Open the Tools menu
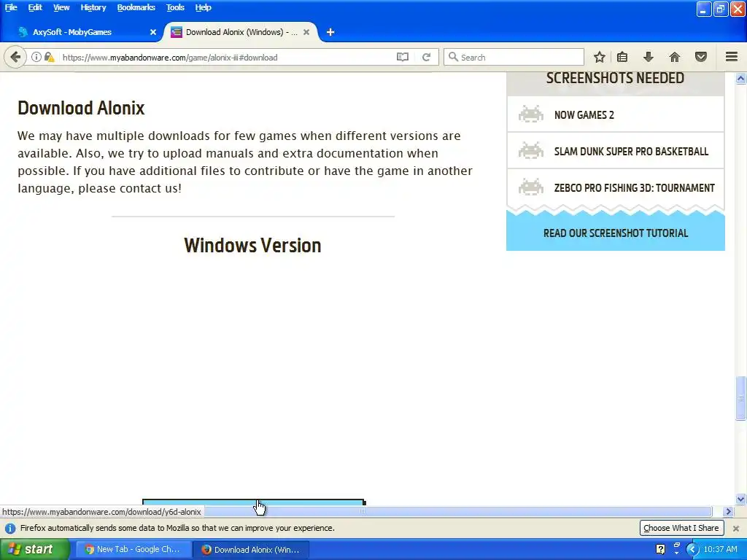This screenshot has height=560, width=747. [175, 7]
